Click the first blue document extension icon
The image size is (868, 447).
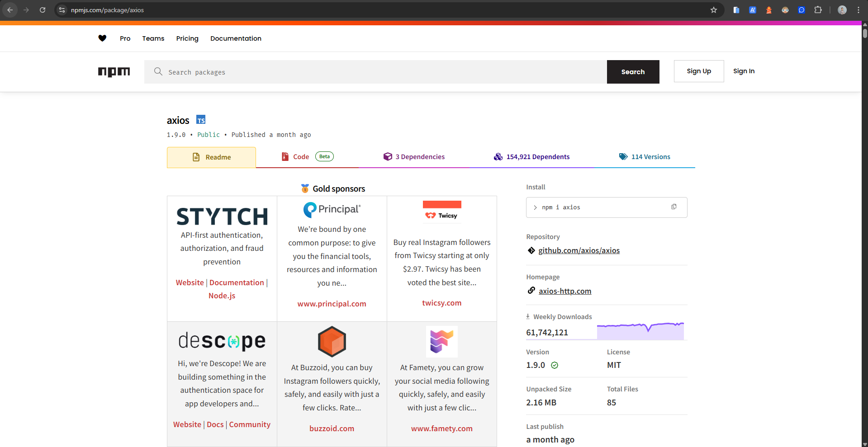(x=736, y=10)
